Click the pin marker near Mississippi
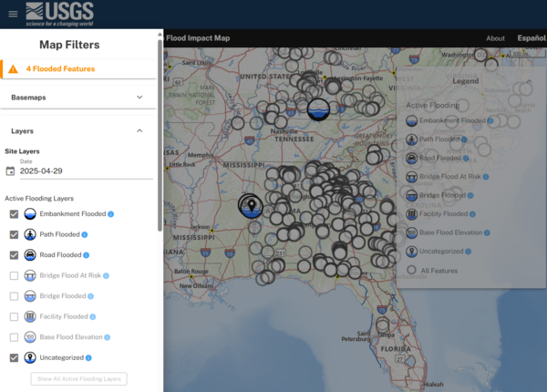 pyautogui.click(x=250, y=204)
